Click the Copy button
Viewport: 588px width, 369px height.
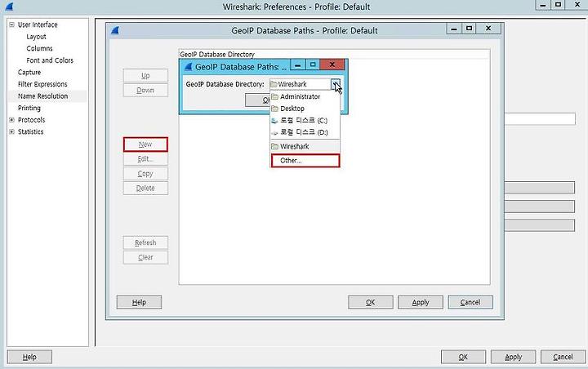(x=145, y=174)
